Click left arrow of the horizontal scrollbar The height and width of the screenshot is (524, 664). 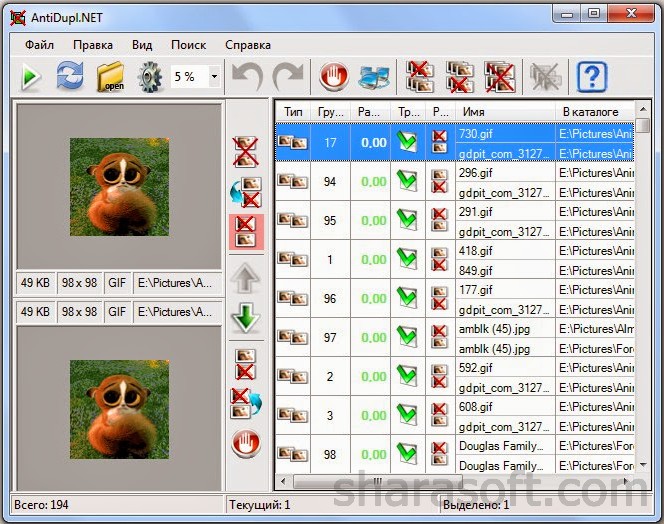pos(283,481)
